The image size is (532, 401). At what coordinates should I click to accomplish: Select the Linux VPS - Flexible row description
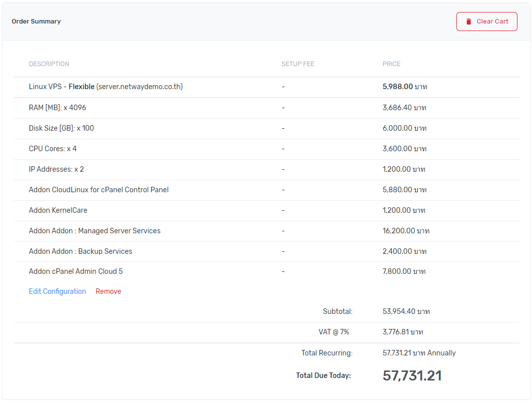coord(105,87)
